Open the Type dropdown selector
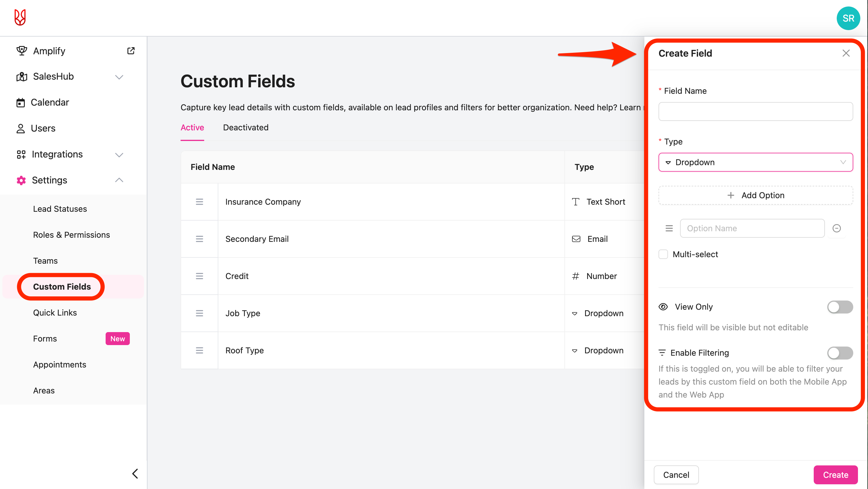This screenshot has width=868, height=489. click(756, 162)
